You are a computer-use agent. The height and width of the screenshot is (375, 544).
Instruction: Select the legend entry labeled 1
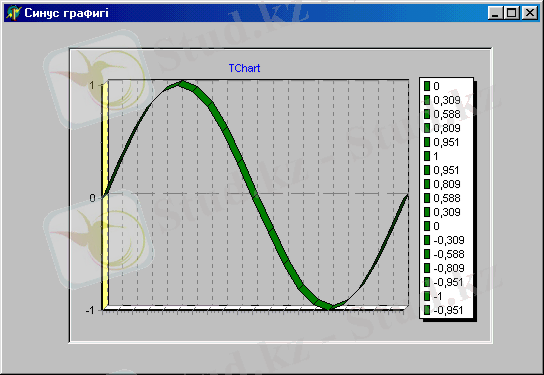[432, 156]
